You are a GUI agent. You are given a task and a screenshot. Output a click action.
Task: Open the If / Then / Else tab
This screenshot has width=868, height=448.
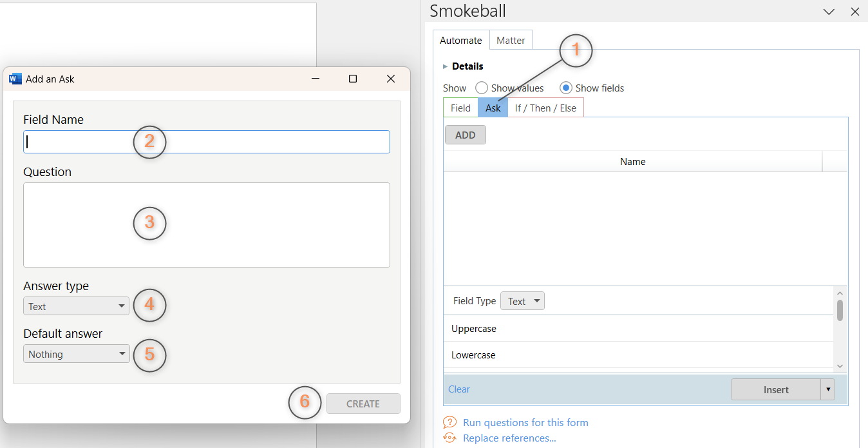(x=546, y=108)
